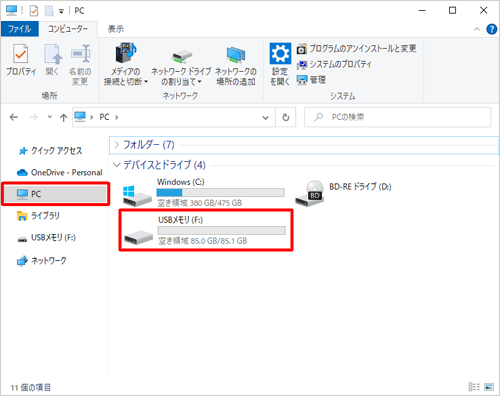Image resolution: width=500 pixels, height=396 pixels.
Task: Select the BD-RE ドライブ (D:) drive
Action: click(x=343, y=194)
